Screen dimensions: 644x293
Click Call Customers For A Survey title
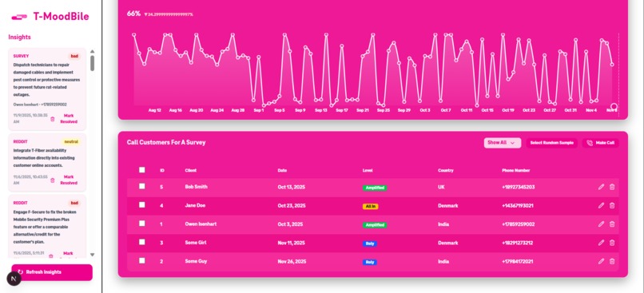click(166, 142)
